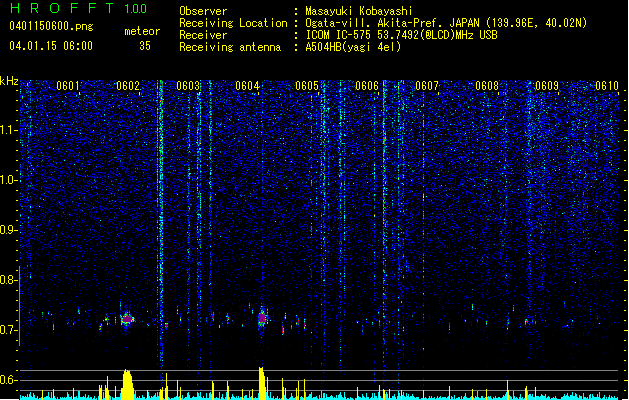Screen dimensions: 629x400
Task: Click the strong meteor echo near 0604
Action: pyautogui.click(x=262, y=318)
